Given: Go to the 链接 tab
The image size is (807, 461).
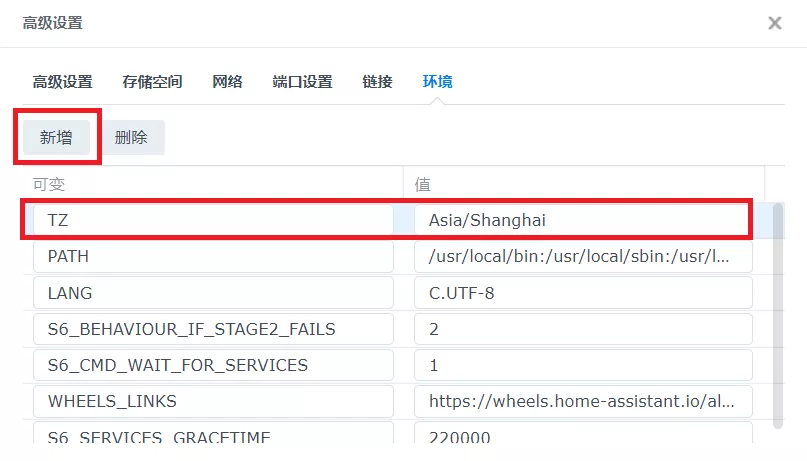Looking at the screenshot, I should 377,82.
